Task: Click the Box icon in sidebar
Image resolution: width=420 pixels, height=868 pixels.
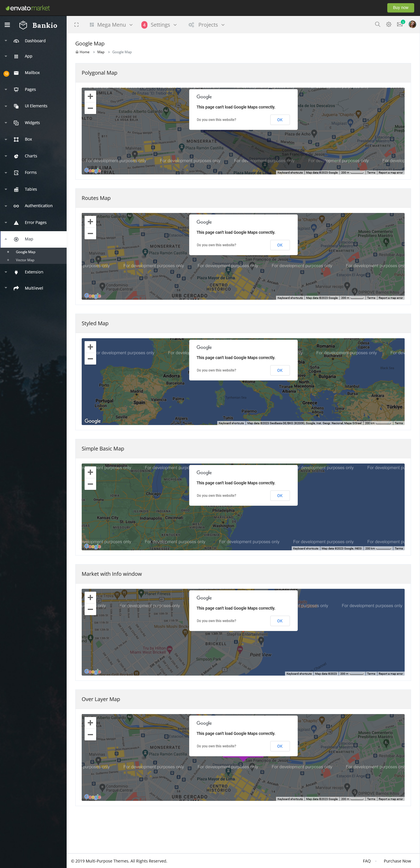Action: pyautogui.click(x=16, y=139)
